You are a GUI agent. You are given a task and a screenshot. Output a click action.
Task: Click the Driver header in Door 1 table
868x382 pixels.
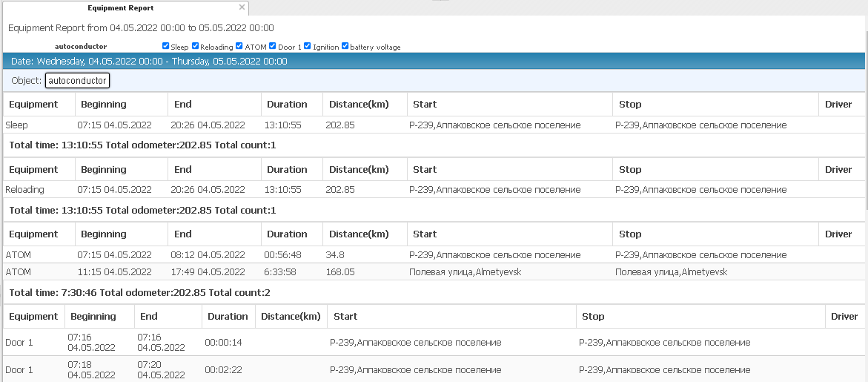pyautogui.click(x=844, y=316)
